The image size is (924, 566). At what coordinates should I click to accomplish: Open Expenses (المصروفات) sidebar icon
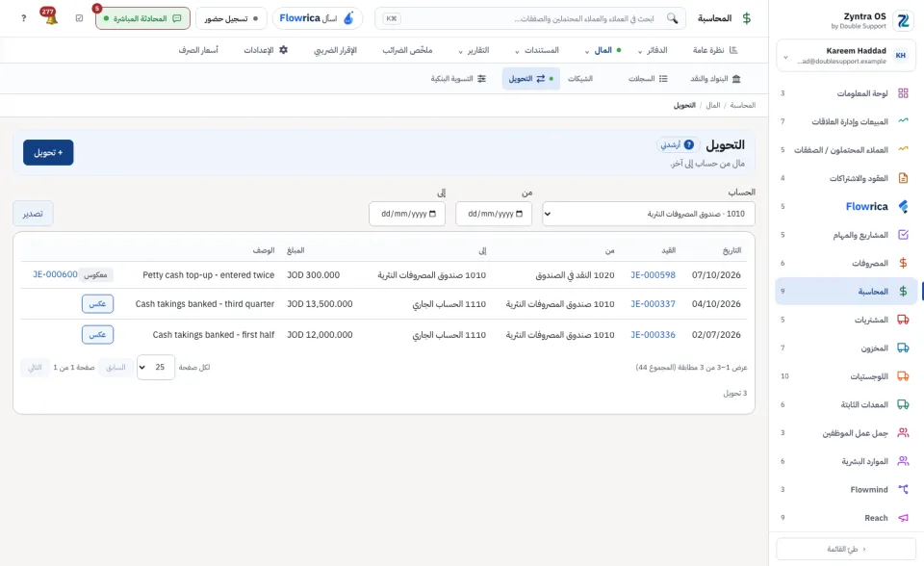[903, 263]
